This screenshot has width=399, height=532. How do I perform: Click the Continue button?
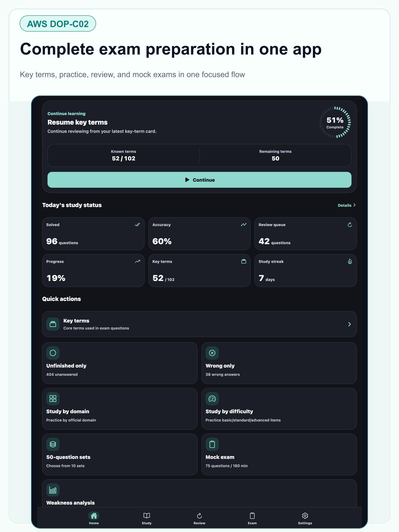[199, 180]
